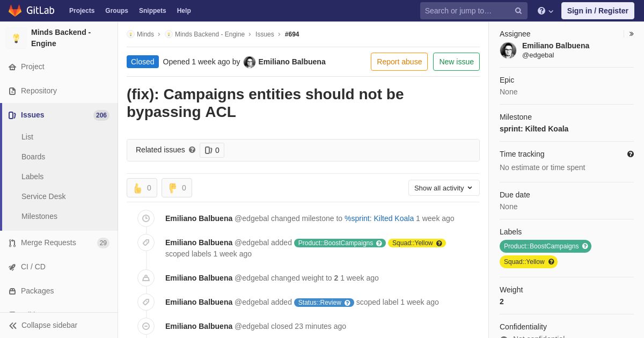The height and width of the screenshot is (338, 644).
Task: Click the GitLab fox logo
Action: click(x=15, y=11)
